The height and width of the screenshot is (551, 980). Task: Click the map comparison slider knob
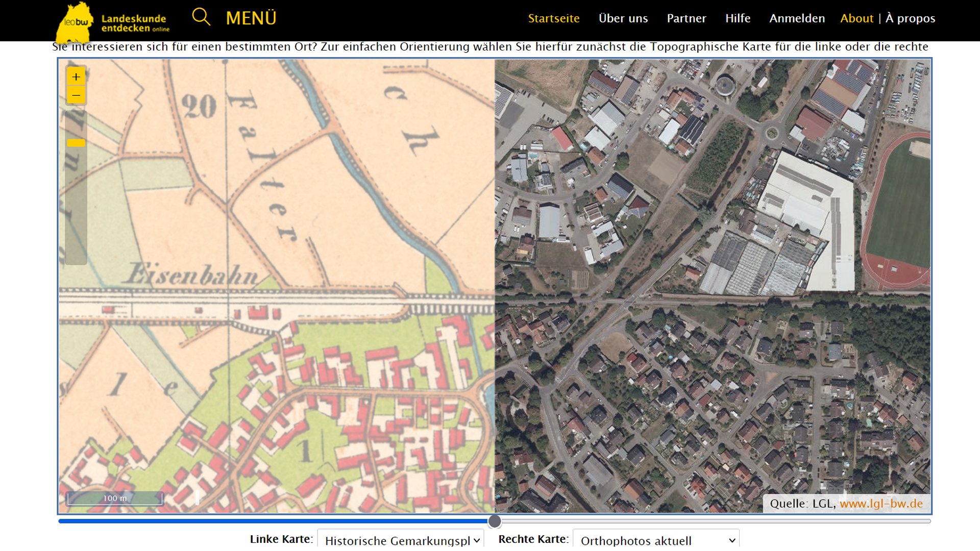494,521
